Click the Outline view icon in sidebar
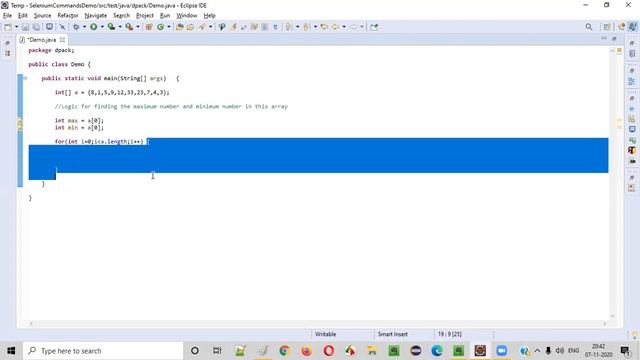 click(x=632, y=81)
